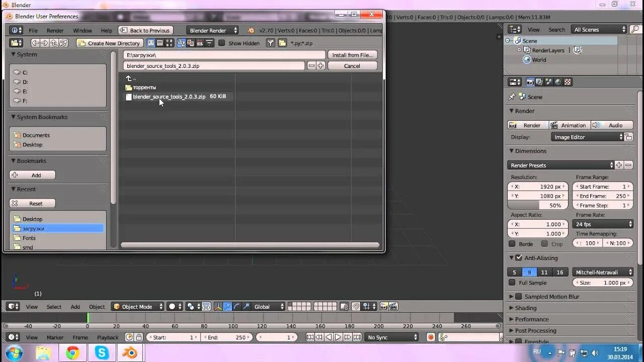Select rotate manipulator icon
This screenshot has height=362, width=644.
coord(236,306)
